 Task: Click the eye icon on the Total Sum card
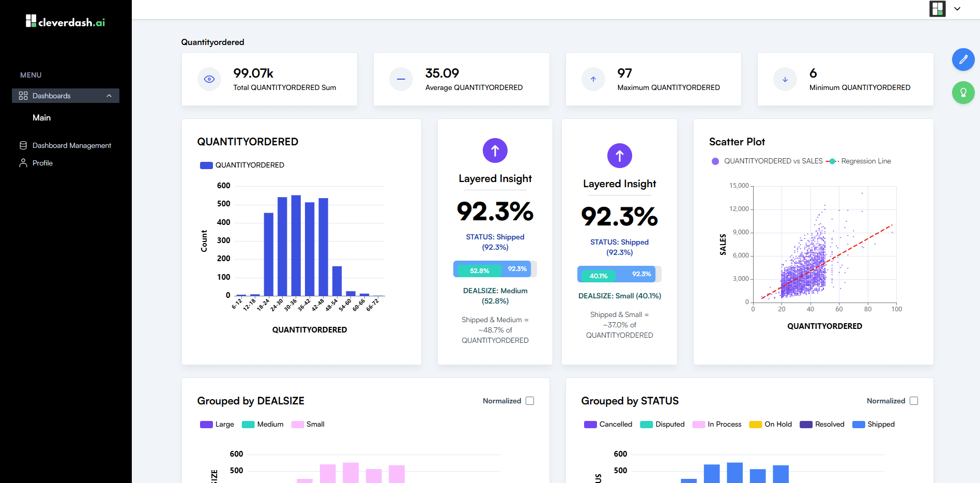(209, 79)
